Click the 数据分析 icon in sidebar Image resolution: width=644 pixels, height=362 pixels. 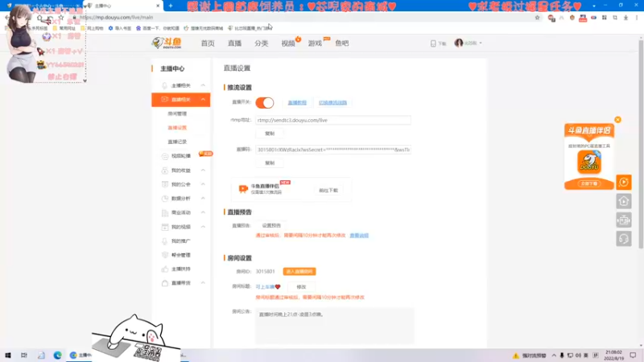pyautogui.click(x=165, y=198)
